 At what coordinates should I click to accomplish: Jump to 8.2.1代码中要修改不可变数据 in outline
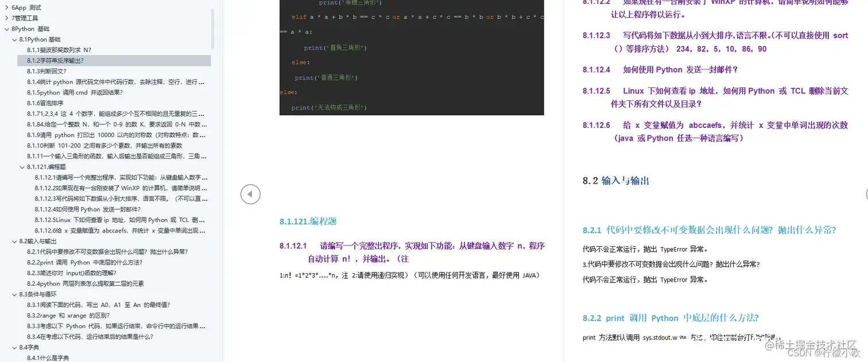(x=107, y=252)
